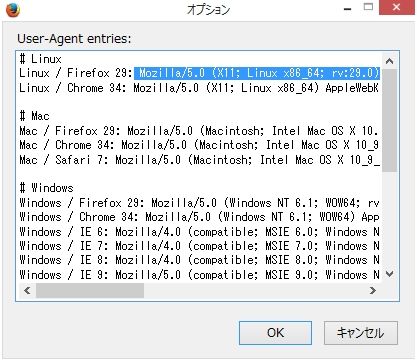This screenshot has width=417, height=361.
Task: Click the vertical scrollbar up arrow
Action: point(389,61)
